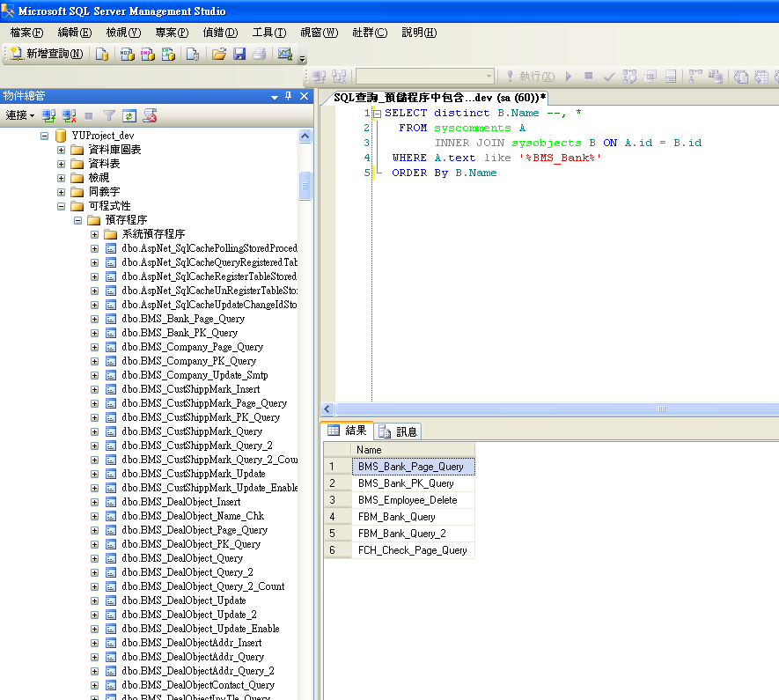The image size is (779, 700).
Task: Click the Save floppy disk icon
Action: coord(239,54)
